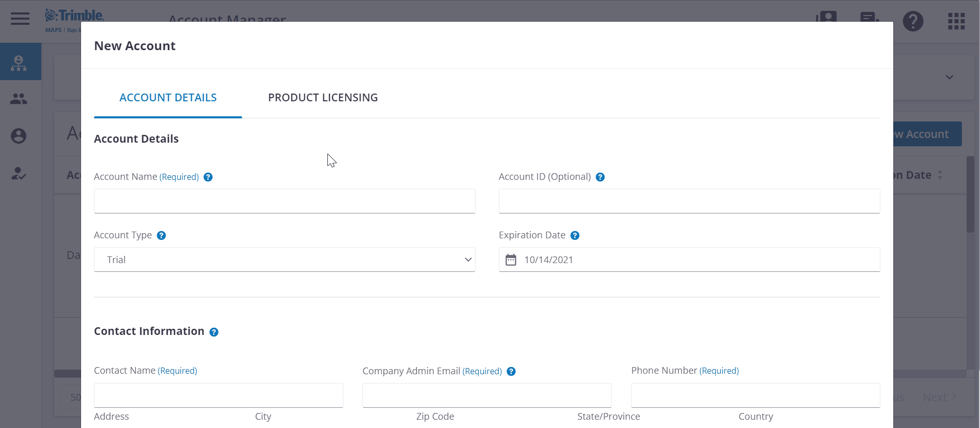Select the Account Details tab
The width and height of the screenshot is (980, 428).
[168, 98]
